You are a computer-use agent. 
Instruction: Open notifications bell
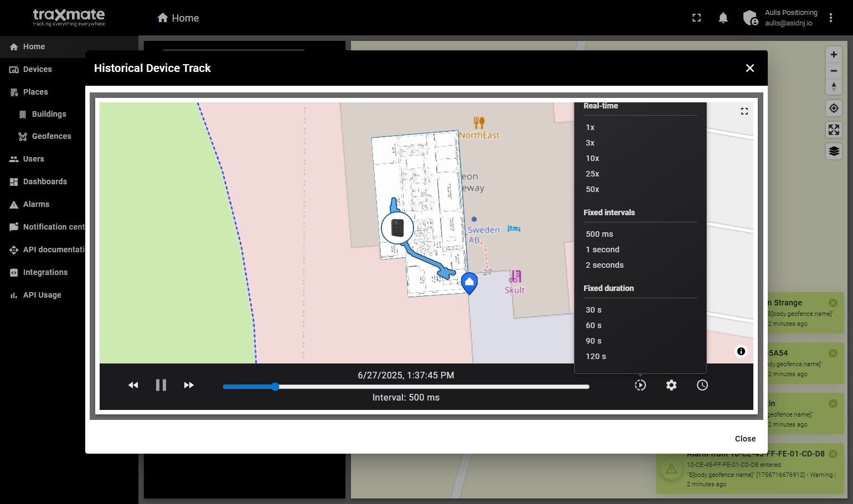tap(723, 18)
